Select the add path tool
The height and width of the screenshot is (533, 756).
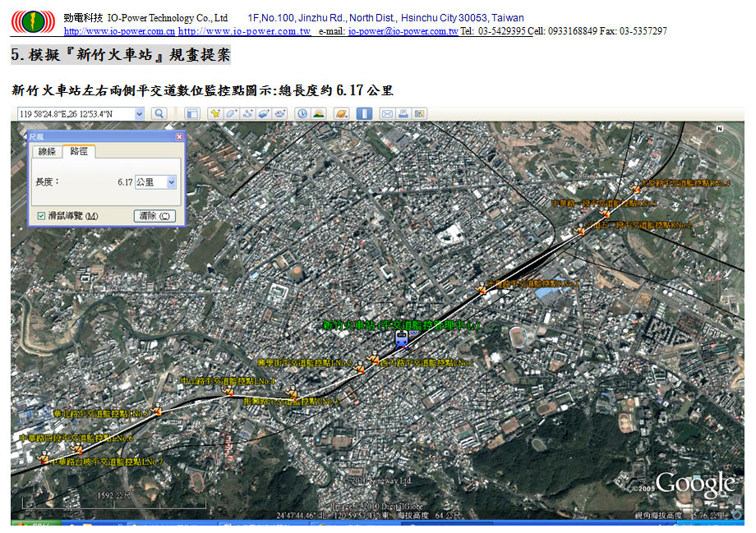click(247, 113)
